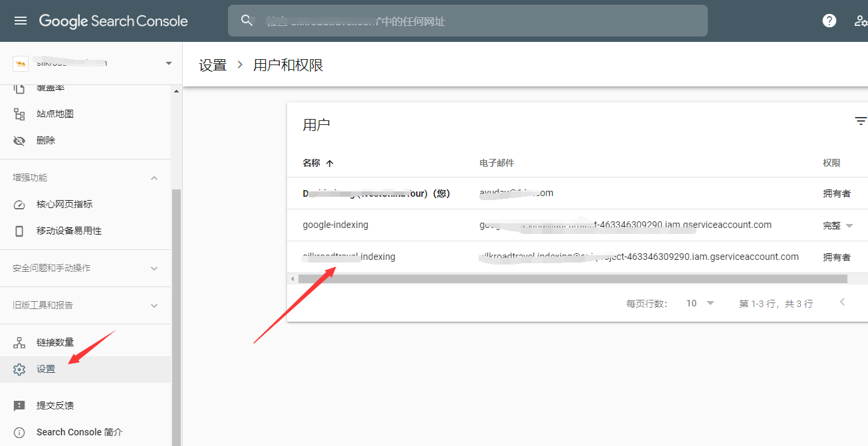
Task: Click the sort arrow next to 名称
Action: pos(330,163)
